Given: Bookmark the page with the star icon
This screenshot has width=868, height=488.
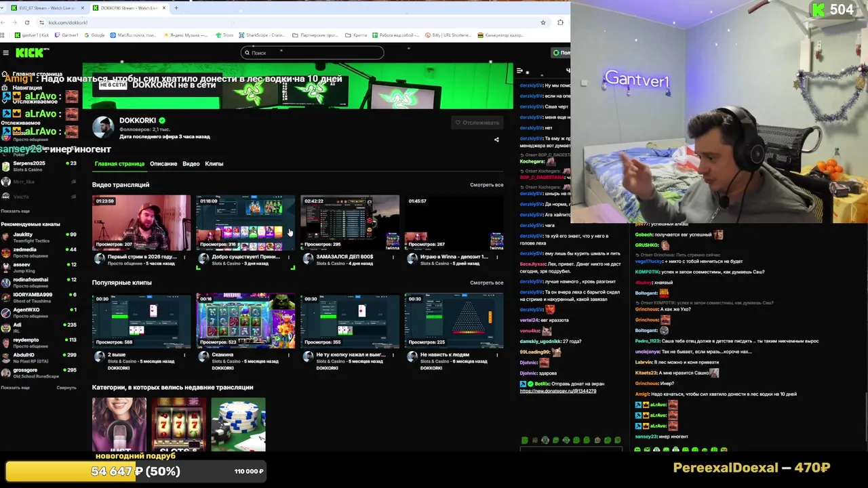Looking at the screenshot, I should tap(542, 22).
